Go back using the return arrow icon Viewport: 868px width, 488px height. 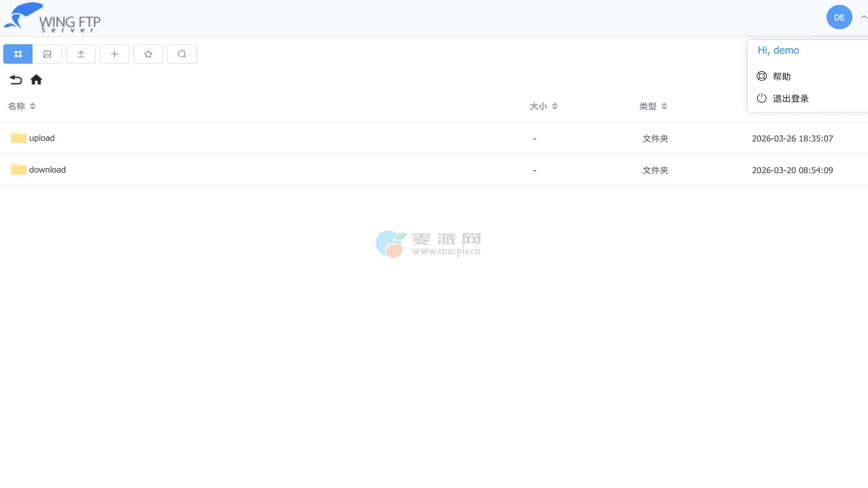[16, 80]
